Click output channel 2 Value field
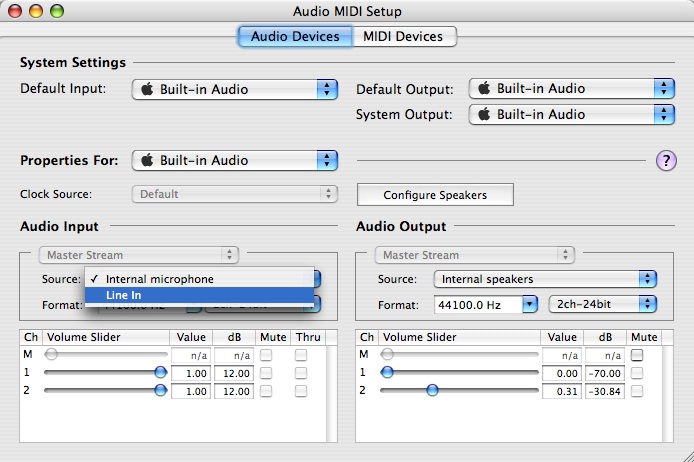The height and width of the screenshot is (462, 694). [562, 391]
